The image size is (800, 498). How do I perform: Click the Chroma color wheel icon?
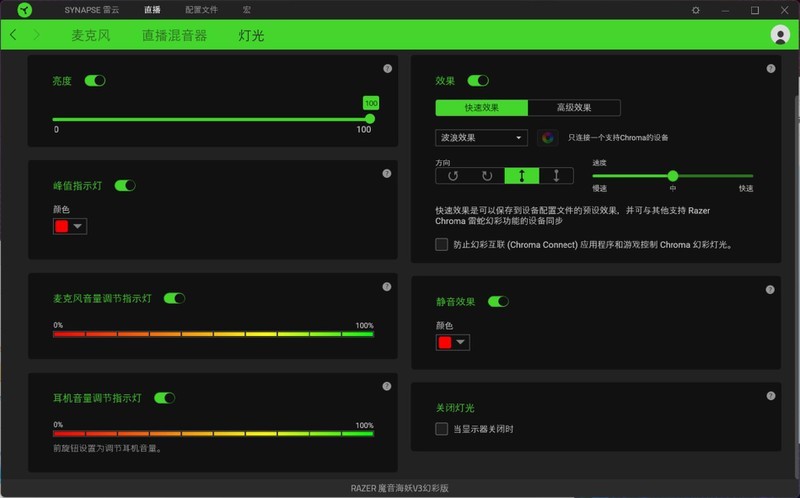(547, 138)
